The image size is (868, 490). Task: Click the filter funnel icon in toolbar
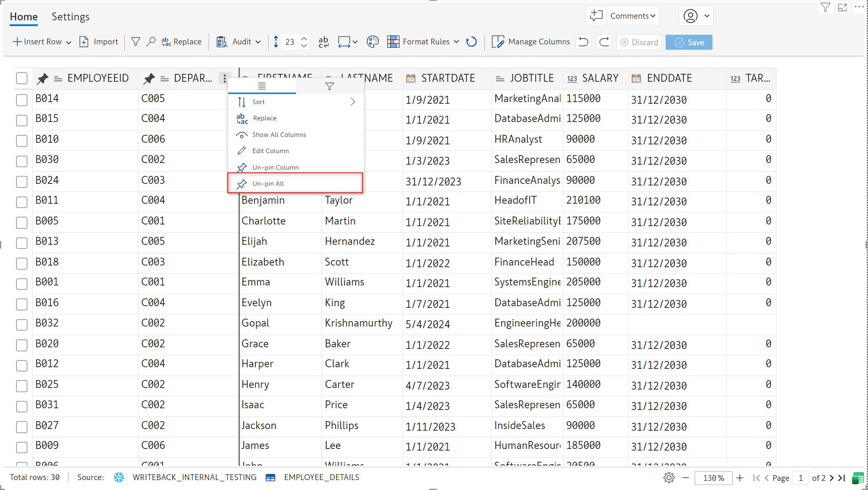click(x=136, y=42)
